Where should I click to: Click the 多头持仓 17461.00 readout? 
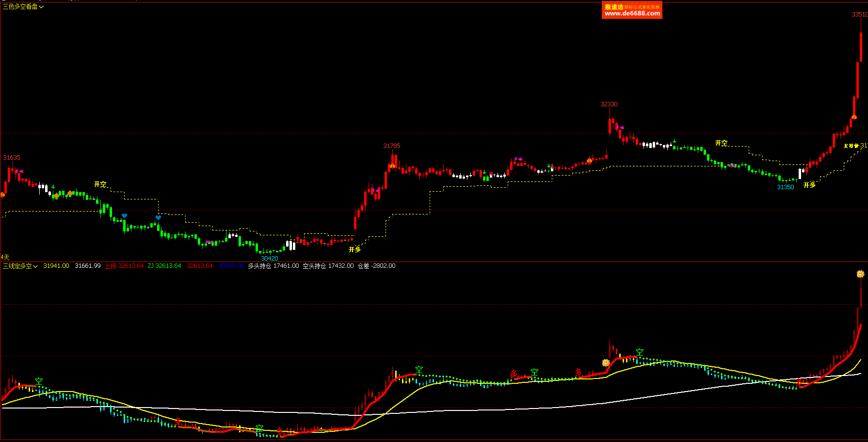[x=273, y=266]
